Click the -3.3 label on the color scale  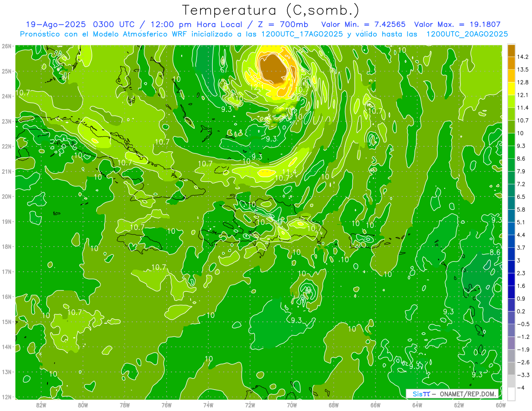click(523, 375)
